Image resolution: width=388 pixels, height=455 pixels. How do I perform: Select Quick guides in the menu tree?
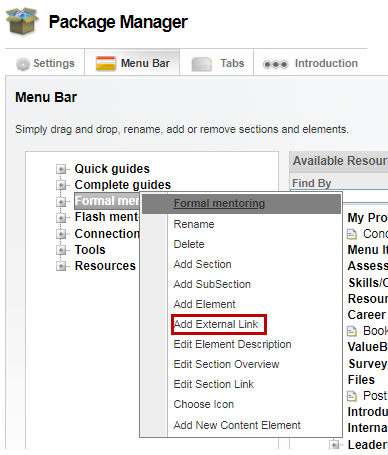point(112,169)
